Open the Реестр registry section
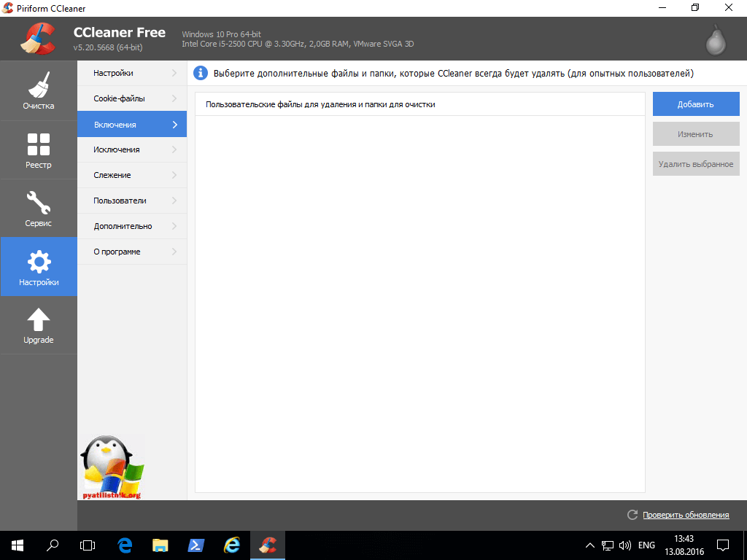 coord(38,150)
